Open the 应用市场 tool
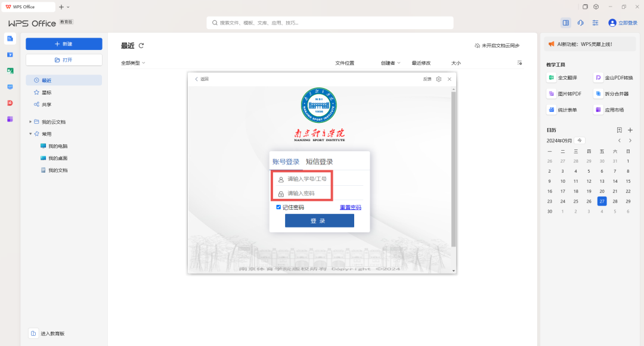 (x=609, y=110)
